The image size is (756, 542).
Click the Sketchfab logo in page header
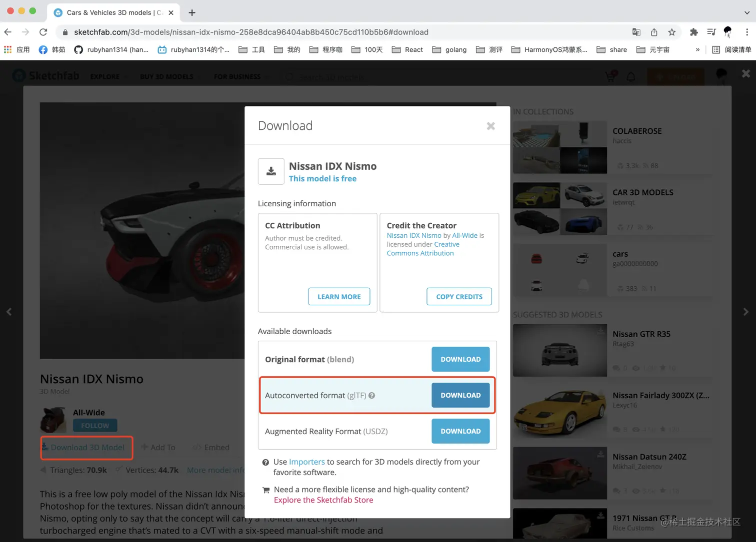coord(46,76)
